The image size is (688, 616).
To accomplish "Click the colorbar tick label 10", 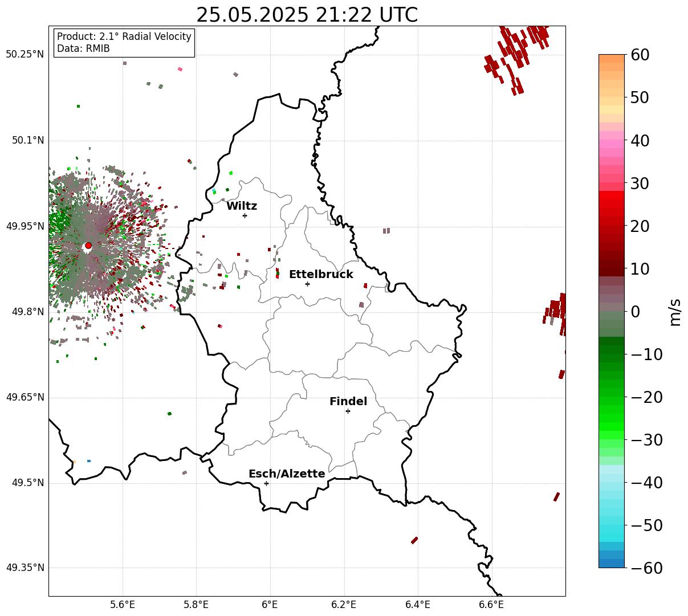I will pyautogui.click(x=640, y=269).
